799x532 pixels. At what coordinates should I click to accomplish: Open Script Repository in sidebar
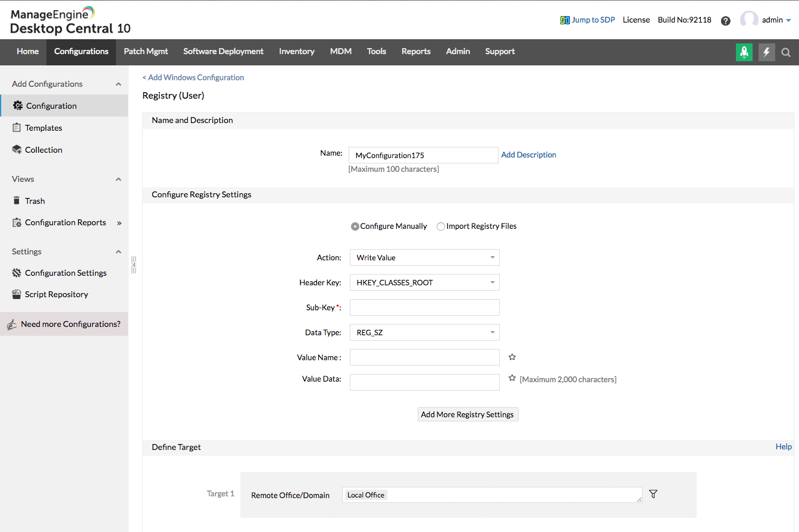[57, 294]
